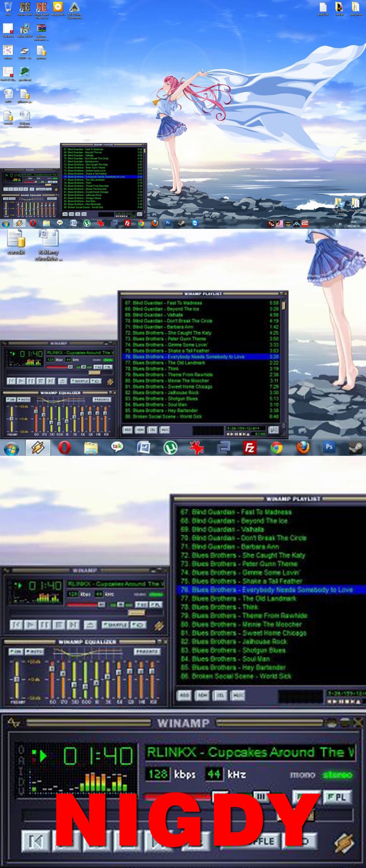
Task: Select the speedheart desktop icon
Action: (25, 74)
